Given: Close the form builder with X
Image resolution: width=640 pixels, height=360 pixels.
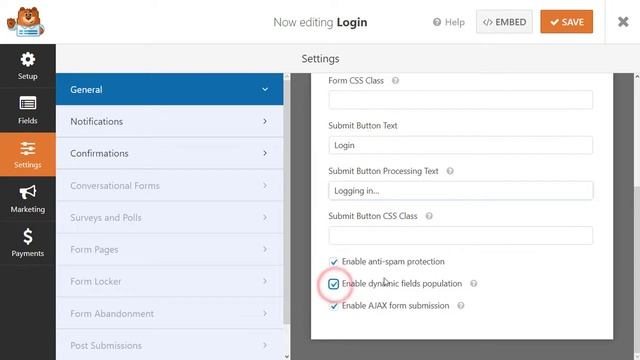Looking at the screenshot, I should (x=623, y=22).
